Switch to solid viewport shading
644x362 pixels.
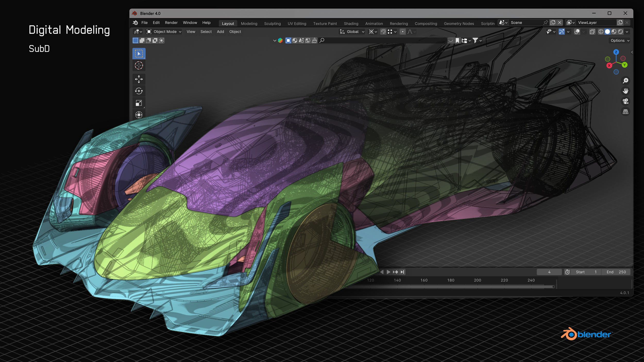607,32
